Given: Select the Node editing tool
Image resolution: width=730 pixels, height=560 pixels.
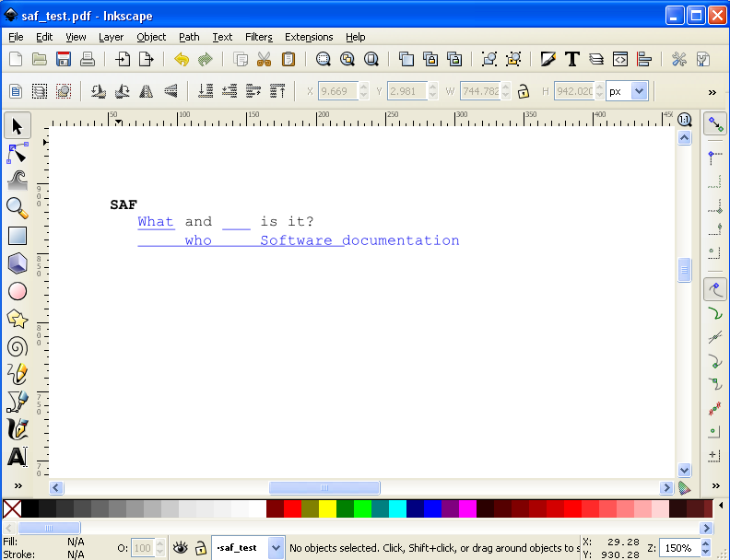Looking at the screenshot, I should point(18,153).
